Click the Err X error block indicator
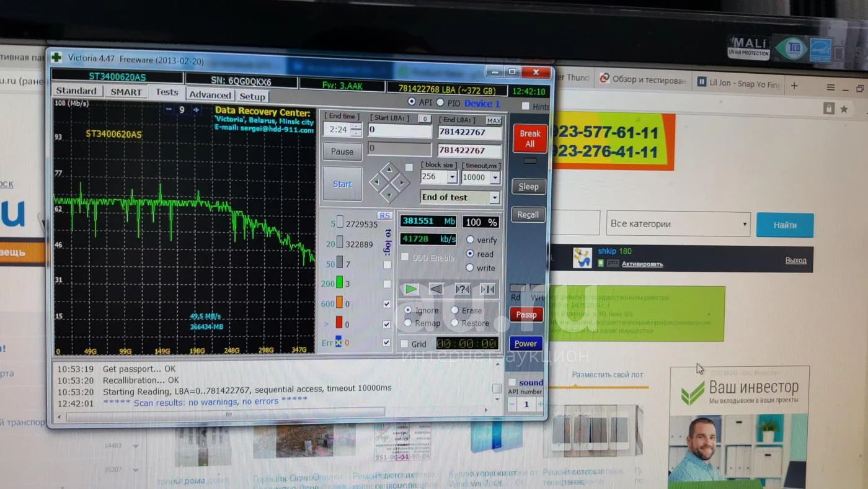This screenshot has width=868, height=489. coord(339,342)
